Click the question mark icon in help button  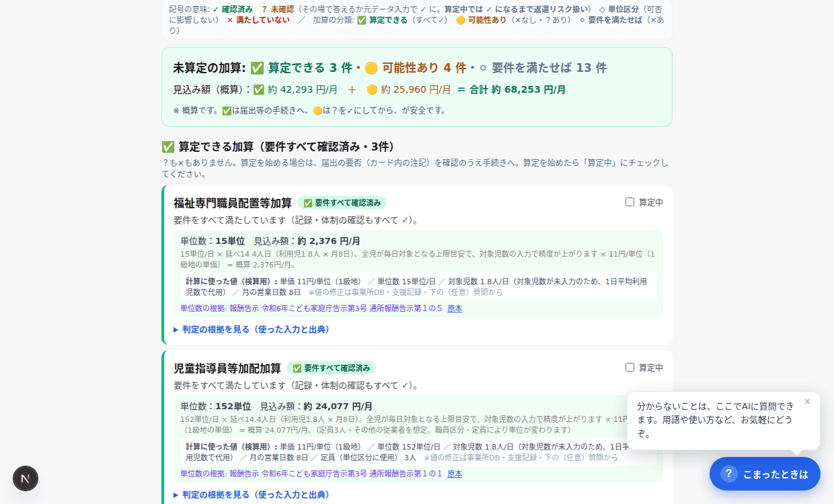729,474
